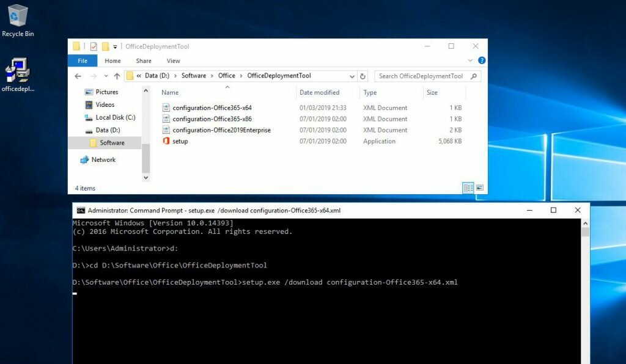Select the officedepl... desktop installer icon
Viewport: 626px width, 364px height.
coord(18,75)
